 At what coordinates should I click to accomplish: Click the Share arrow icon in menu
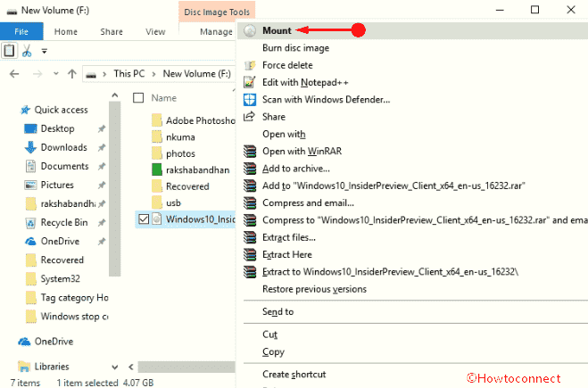(250, 117)
